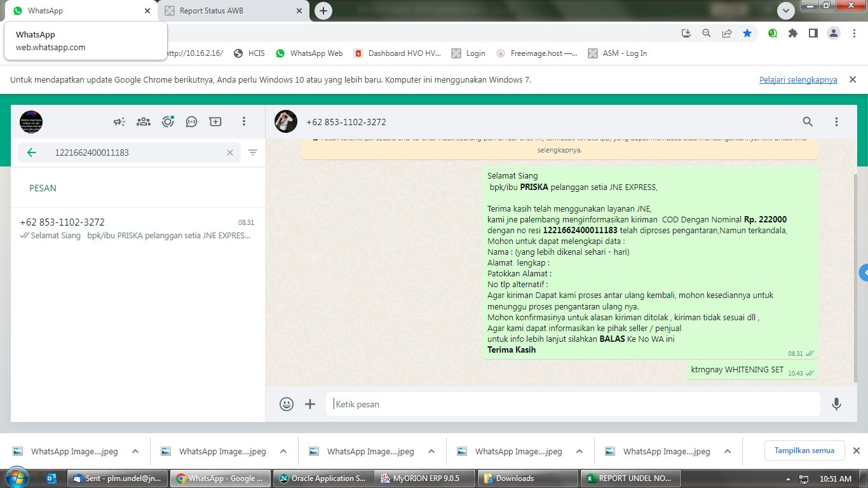
Task: Select the message ktrngnay WHITENING SET
Action: pyautogui.click(x=752, y=370)
